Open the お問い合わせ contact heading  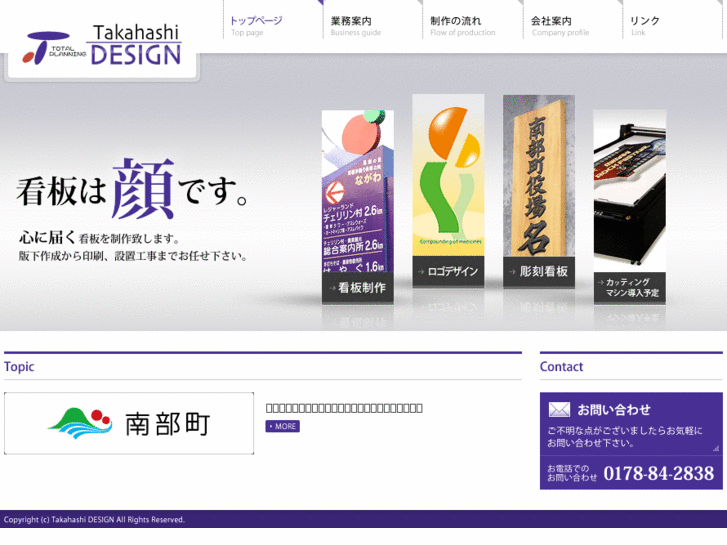[614, 410]
